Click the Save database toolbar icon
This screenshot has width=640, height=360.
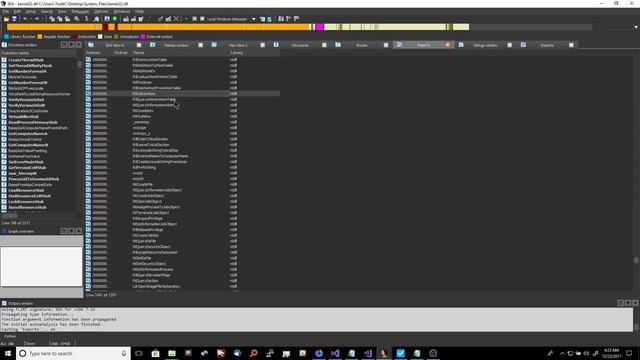tap(14, 19)
